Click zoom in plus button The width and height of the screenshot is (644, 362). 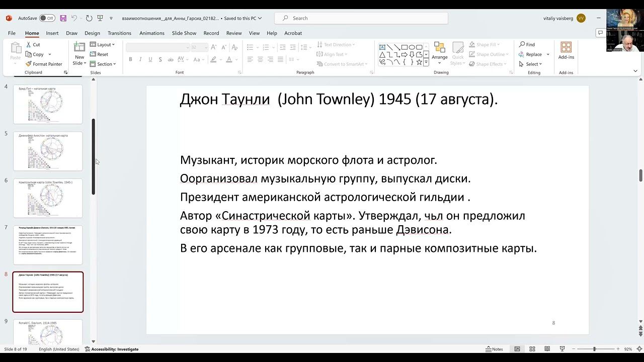point(618,349)
